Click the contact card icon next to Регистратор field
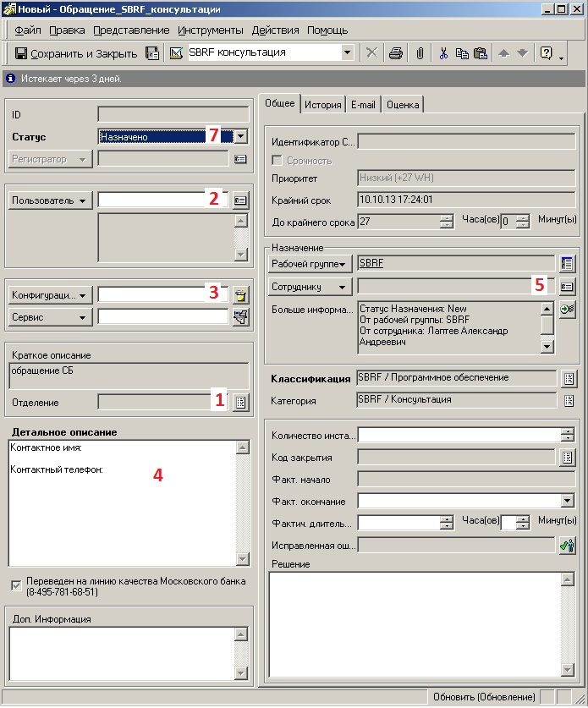Image resolution: width=588 pixels, height=708 pixels. tap(240, 159)
